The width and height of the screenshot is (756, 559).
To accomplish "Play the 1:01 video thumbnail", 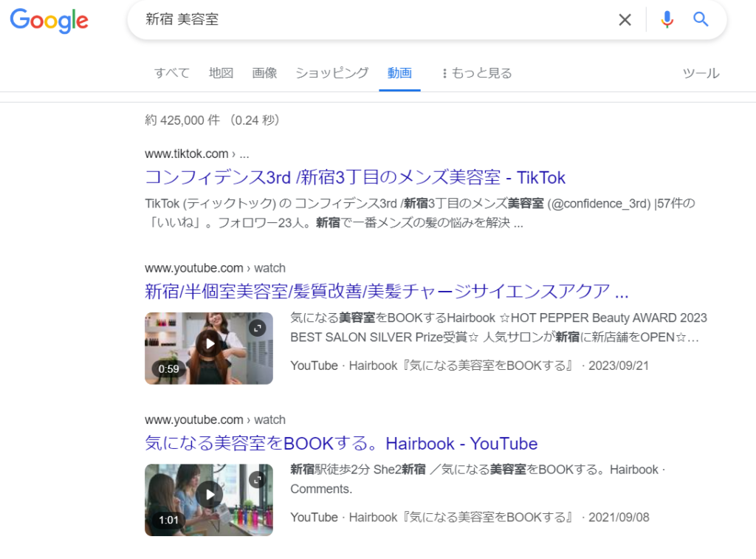I will 209,495.
